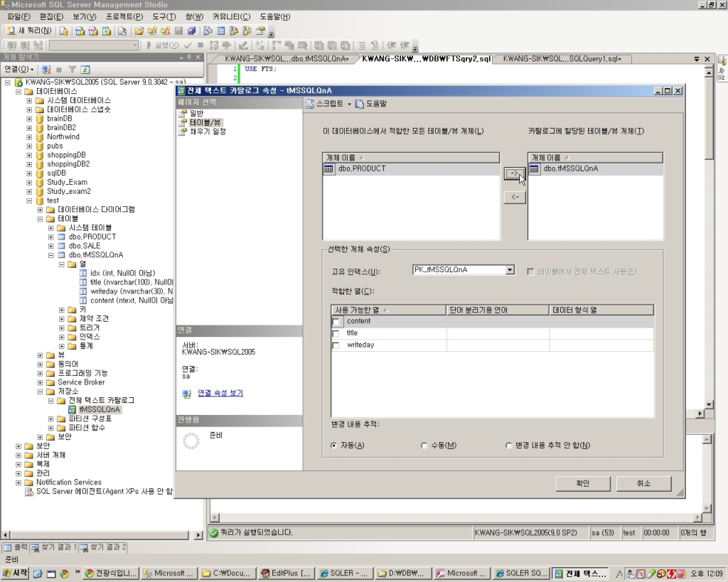
Task: Click the 시작 Start button
Action: [x=16, y=573]
